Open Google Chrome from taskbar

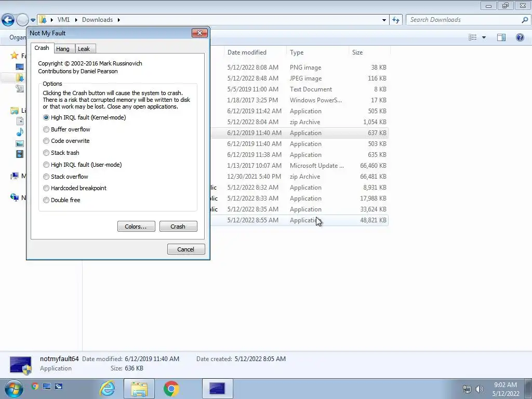[x=171, y=389]
